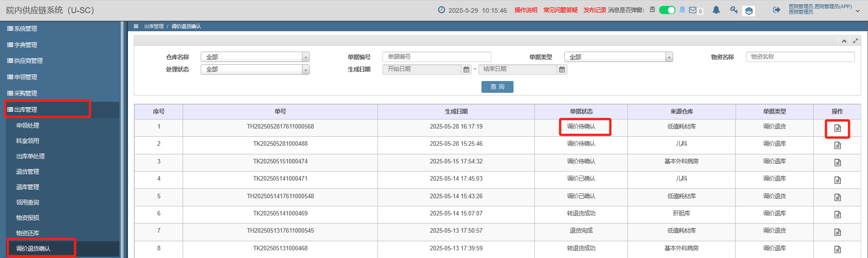Open document icon for TK202505141000471
The height and width of the screenshot is (258, 868).
[x=837, y=180]
